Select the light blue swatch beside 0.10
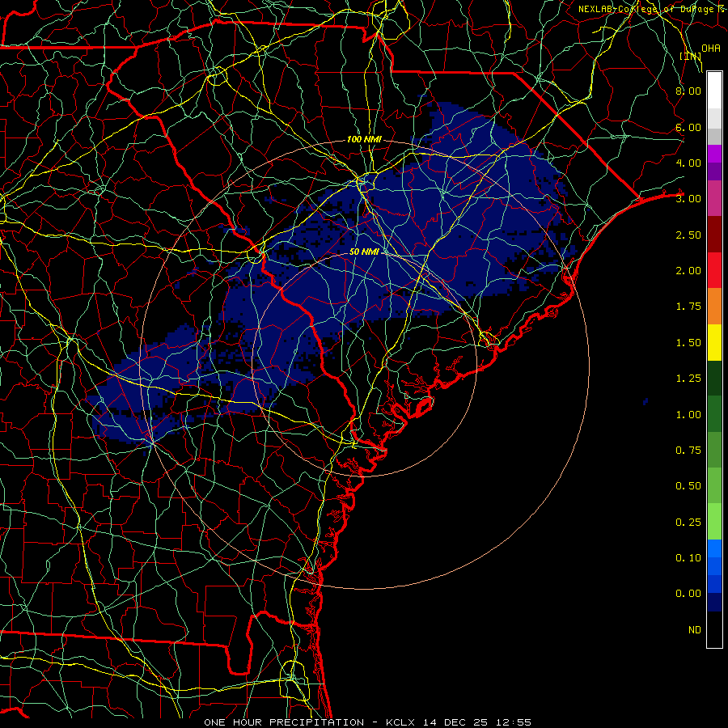This screenshot has height=728, width=728. (x=714, y=548)
